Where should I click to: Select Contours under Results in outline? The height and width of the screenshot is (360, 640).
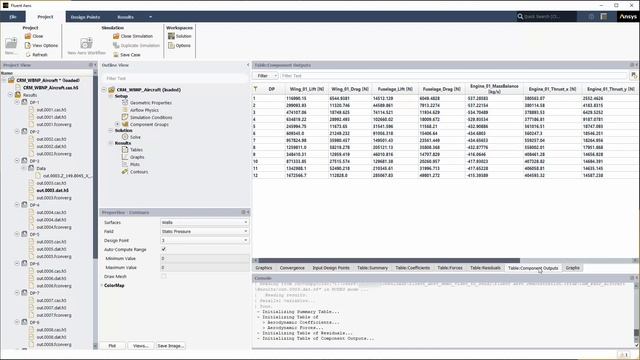click(139, 172)
